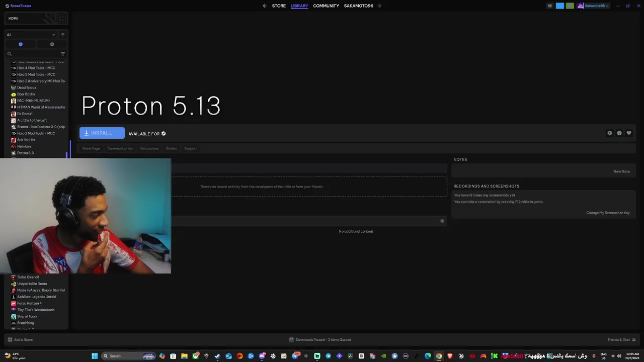Open the advanced filter options icon
The width and height of the screenshot is (644, 362).
click(63, 54)
